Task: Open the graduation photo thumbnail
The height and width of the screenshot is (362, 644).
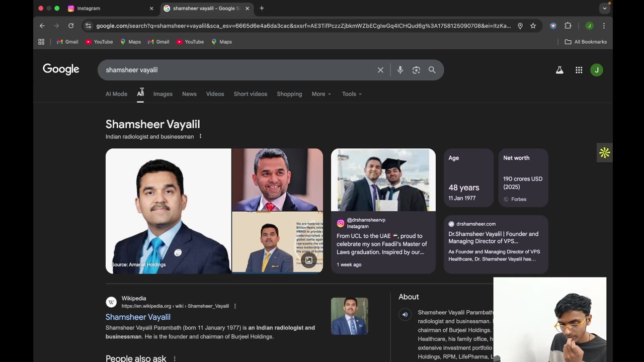Action: (x=383, y=179)
